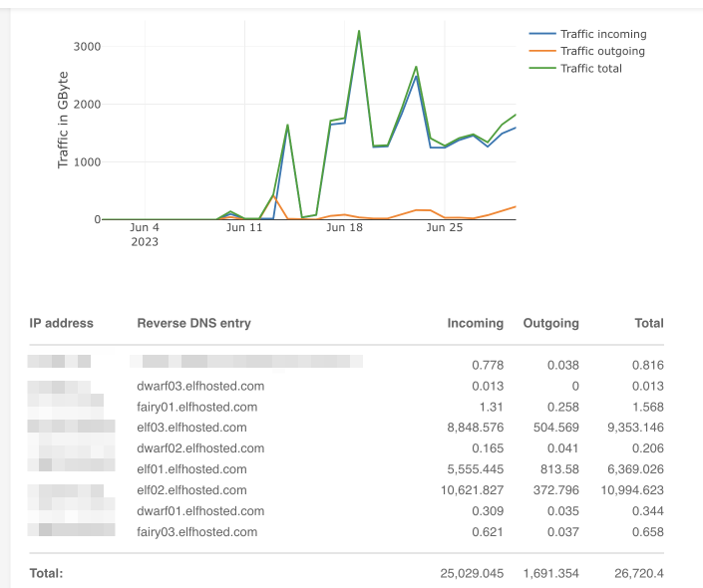Click the highest peak on the traffic chart
This screenshot has width=703, height=588.
pos(359,31)
